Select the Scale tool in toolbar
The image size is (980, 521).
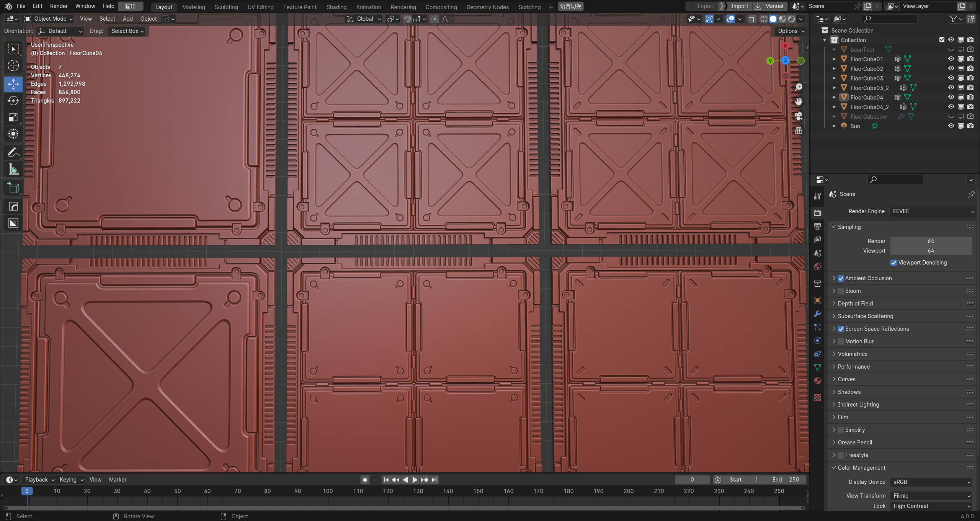(x=13, y=117)
